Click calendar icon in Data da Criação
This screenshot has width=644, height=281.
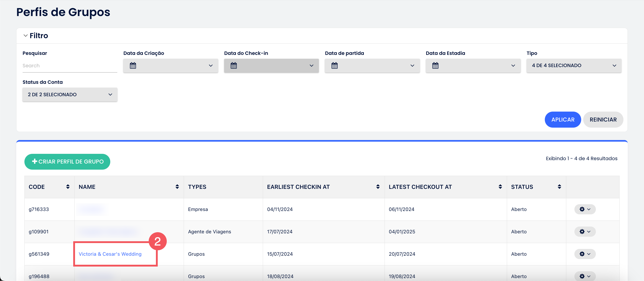tap(133, 66)
